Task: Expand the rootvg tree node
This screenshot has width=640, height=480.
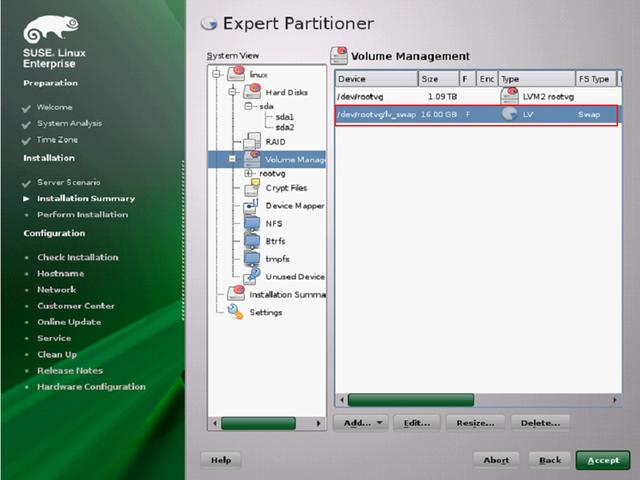Action: [x=248, y=173]
